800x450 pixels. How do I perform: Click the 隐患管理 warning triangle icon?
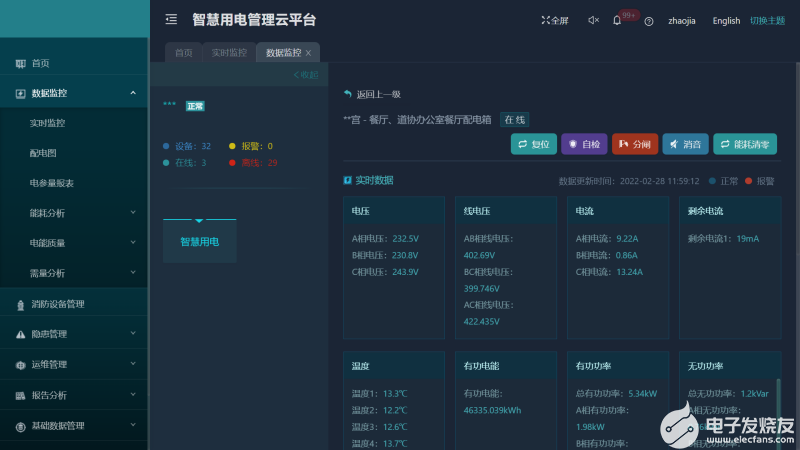[20, 335]
